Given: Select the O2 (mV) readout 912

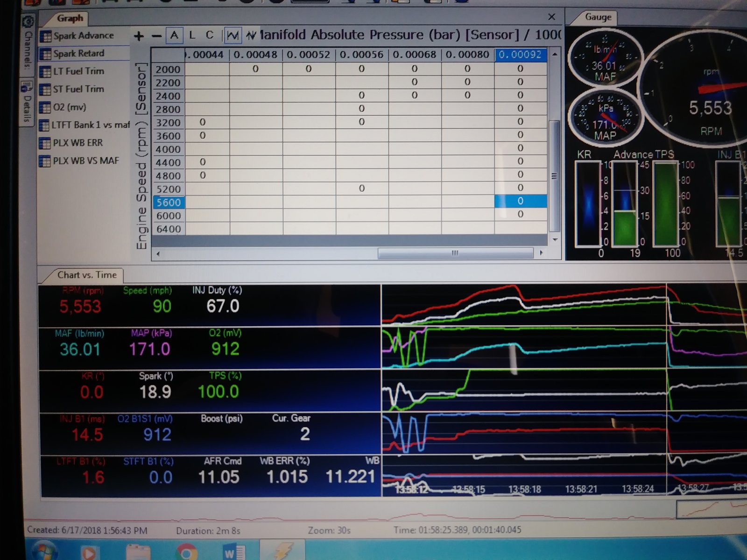Looking at the screenshot, I should click(x=225, y=344).
